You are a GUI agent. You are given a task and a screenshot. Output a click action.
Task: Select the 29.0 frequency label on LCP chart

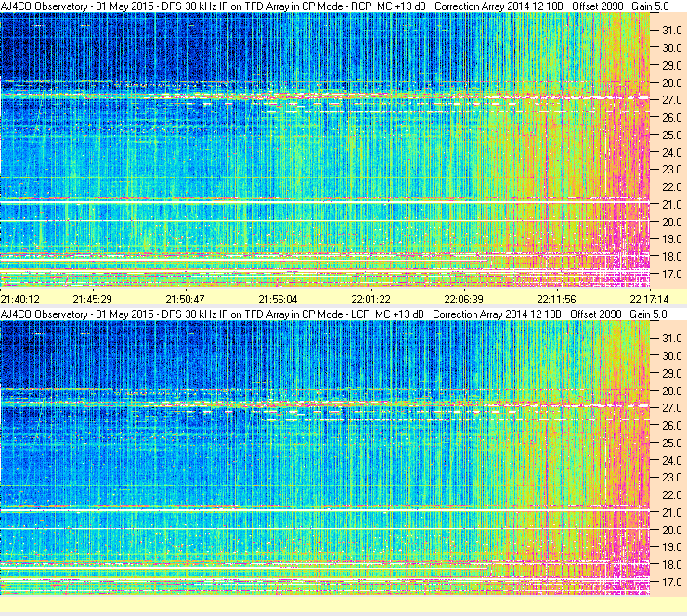click(671, 374)
